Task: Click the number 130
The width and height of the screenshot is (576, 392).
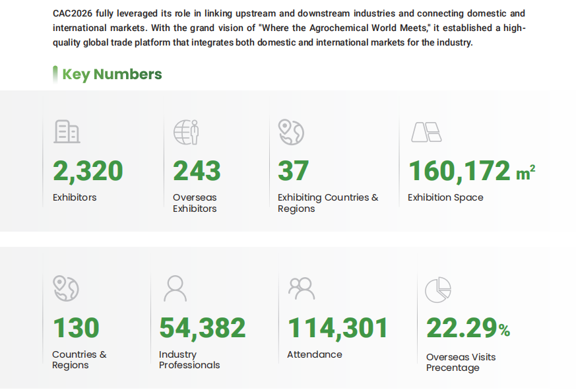Action: [x=76, y=328]
